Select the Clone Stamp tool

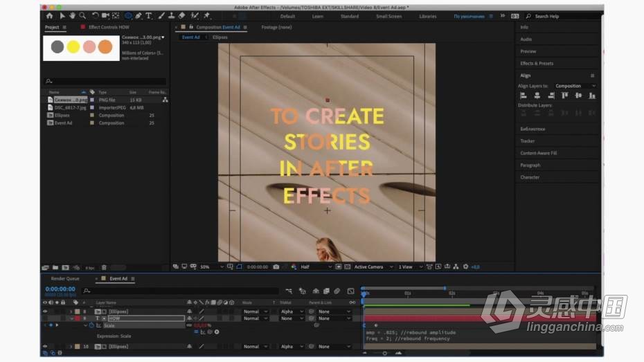pos(171,16)
